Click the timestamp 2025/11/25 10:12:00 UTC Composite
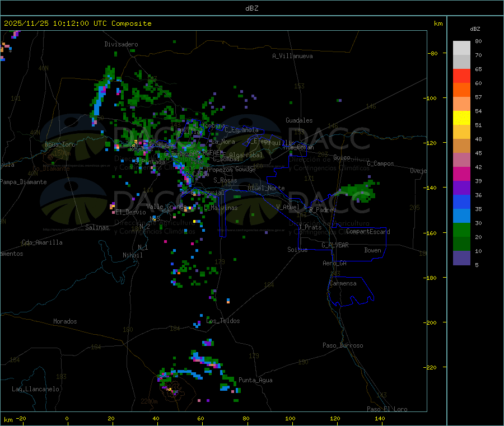Image resolution: width=504 pixels, height=426 pixels. coord(77,24)
